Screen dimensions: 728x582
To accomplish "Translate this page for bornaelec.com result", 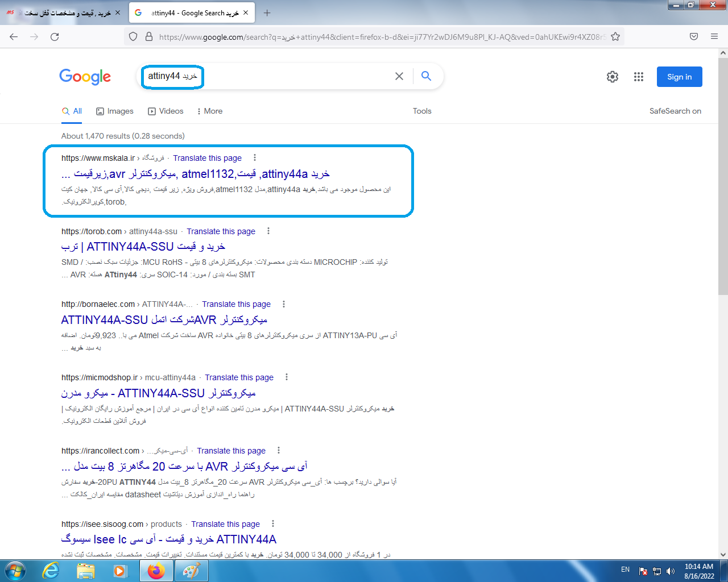I will click(237, 304).
